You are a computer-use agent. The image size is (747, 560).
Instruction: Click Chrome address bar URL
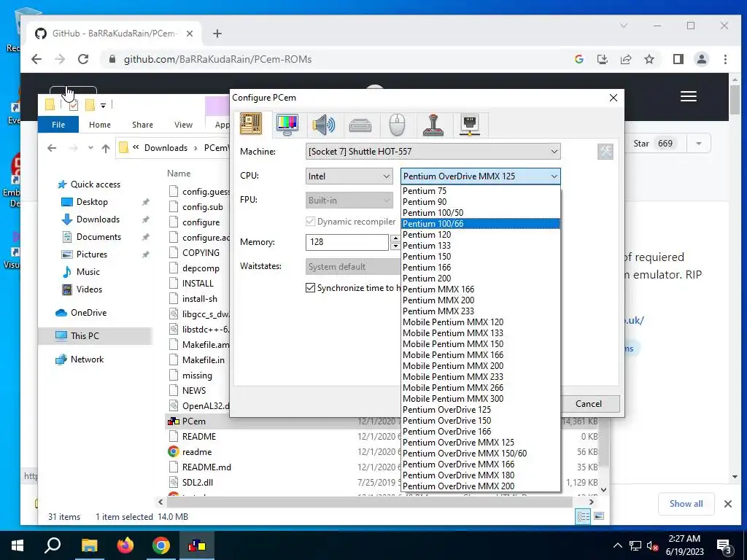217,59
